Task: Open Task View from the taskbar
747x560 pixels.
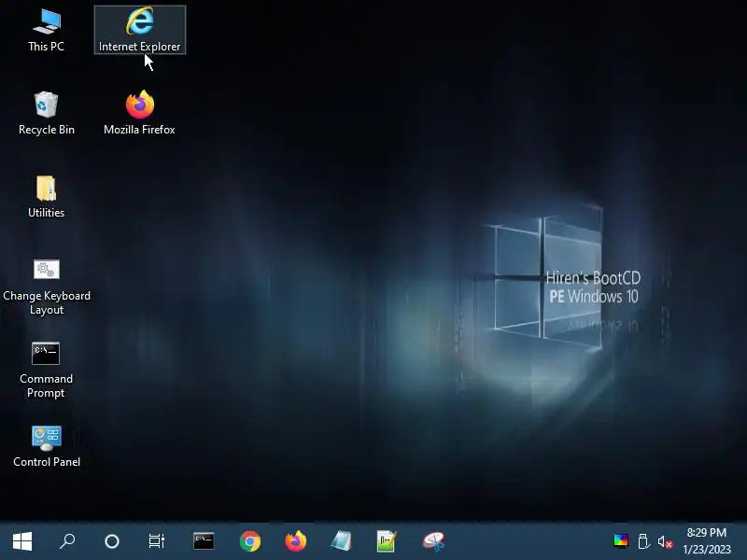Action: pyautogui.click(x=157, y=541)
